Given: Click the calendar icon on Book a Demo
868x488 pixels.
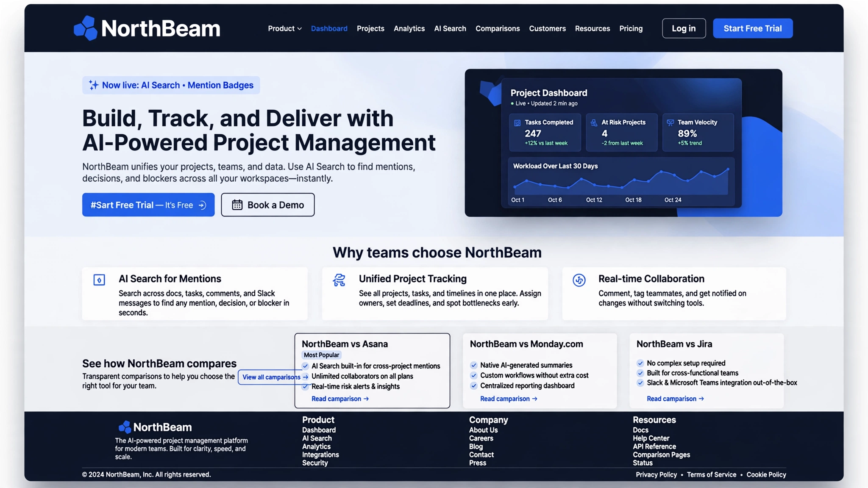Looking at the screenshot, I should [x=237, y=205].
